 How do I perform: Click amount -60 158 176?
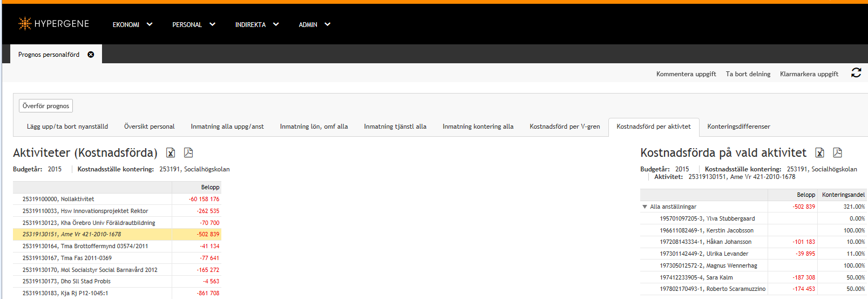(204, 199)
